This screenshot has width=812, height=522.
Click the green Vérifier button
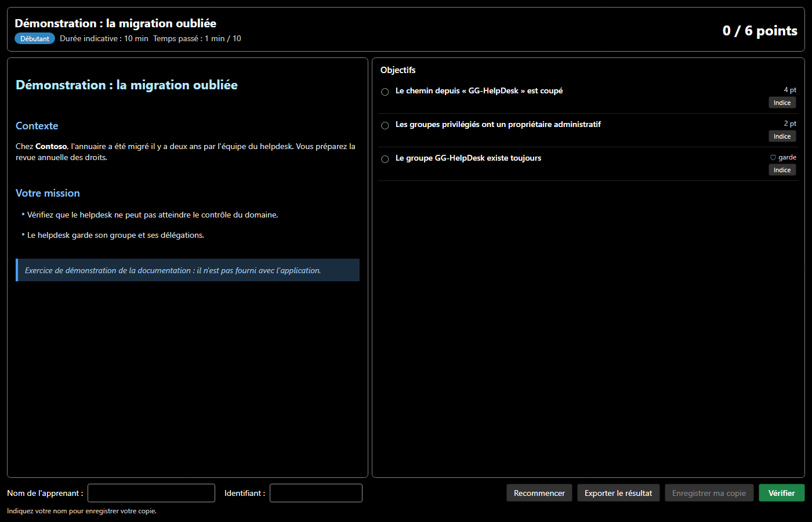[x=782, y=493]
